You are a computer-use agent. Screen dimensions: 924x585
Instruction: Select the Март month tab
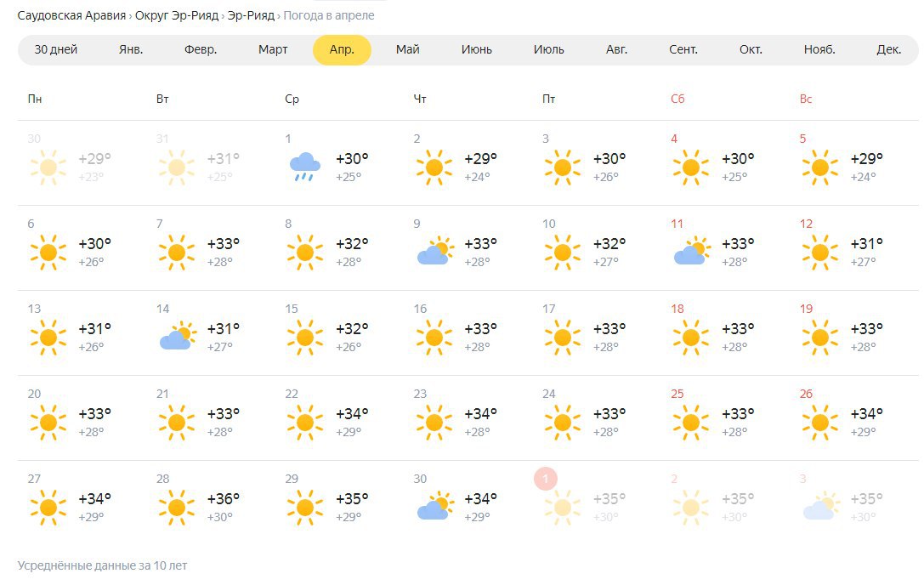point(273,49)
